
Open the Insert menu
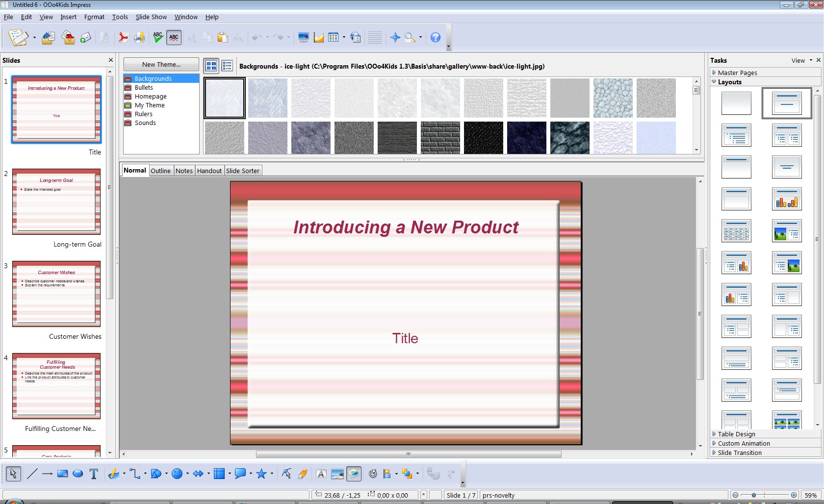pyautogui.click(x=68, y=17)
